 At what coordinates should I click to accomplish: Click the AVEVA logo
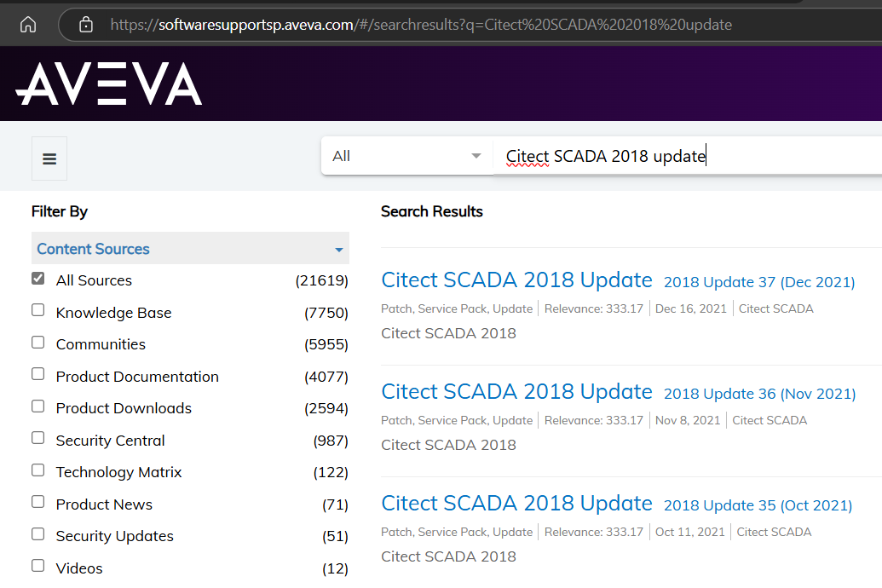[108, 84]
